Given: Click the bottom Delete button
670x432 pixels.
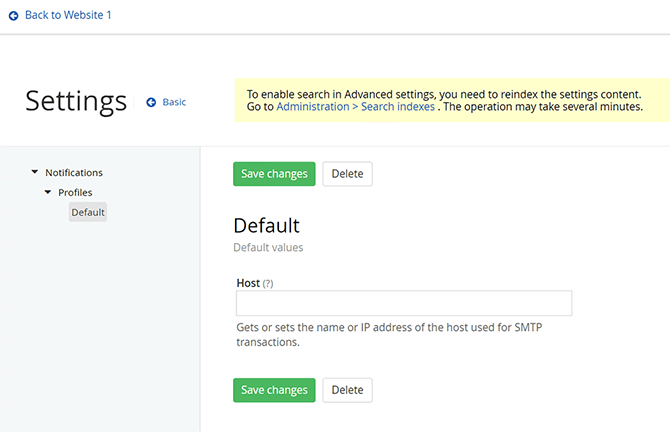Looking at the screenshot, I should tap(347, 390).
